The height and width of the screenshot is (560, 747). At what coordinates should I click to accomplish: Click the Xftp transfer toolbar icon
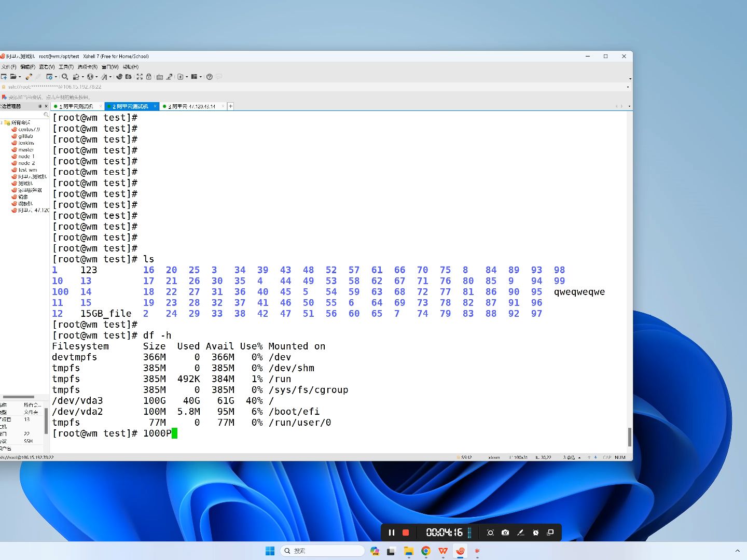[129, 77]
